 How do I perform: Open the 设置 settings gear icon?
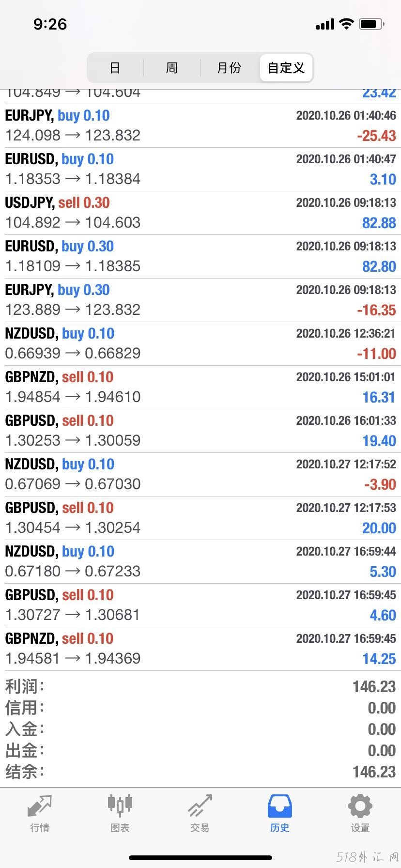pos(360,806)
